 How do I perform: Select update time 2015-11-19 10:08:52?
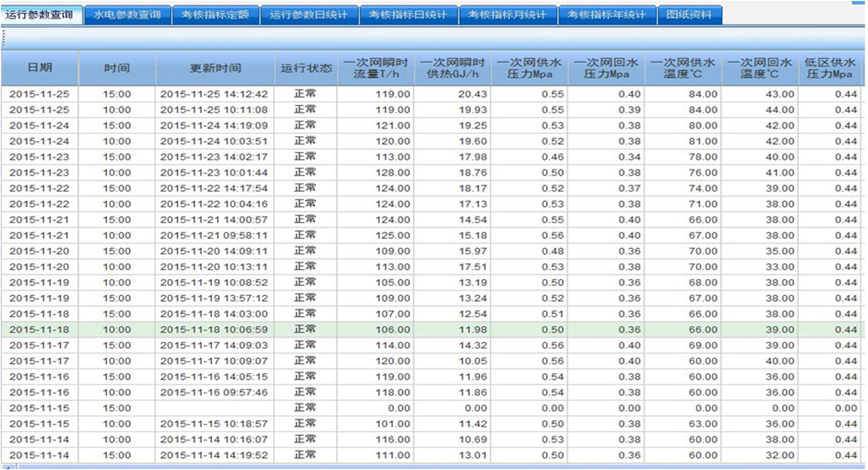(214, 283)
